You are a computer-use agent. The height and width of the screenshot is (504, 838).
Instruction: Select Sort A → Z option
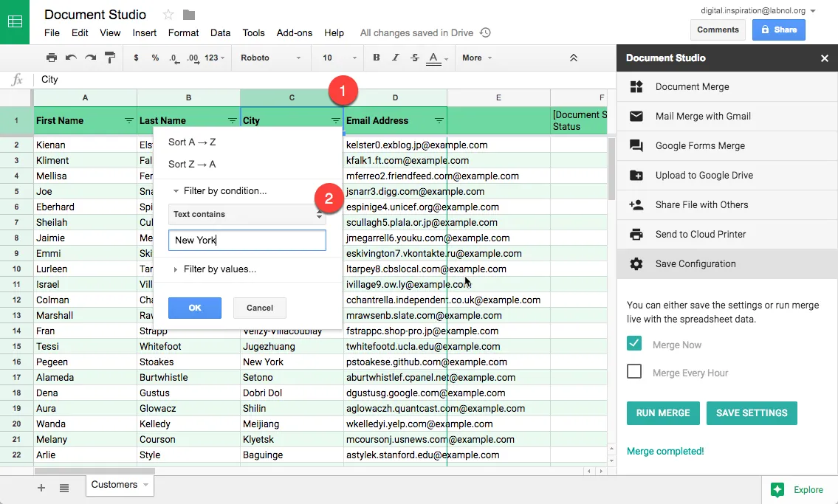(x=192, y=142)
